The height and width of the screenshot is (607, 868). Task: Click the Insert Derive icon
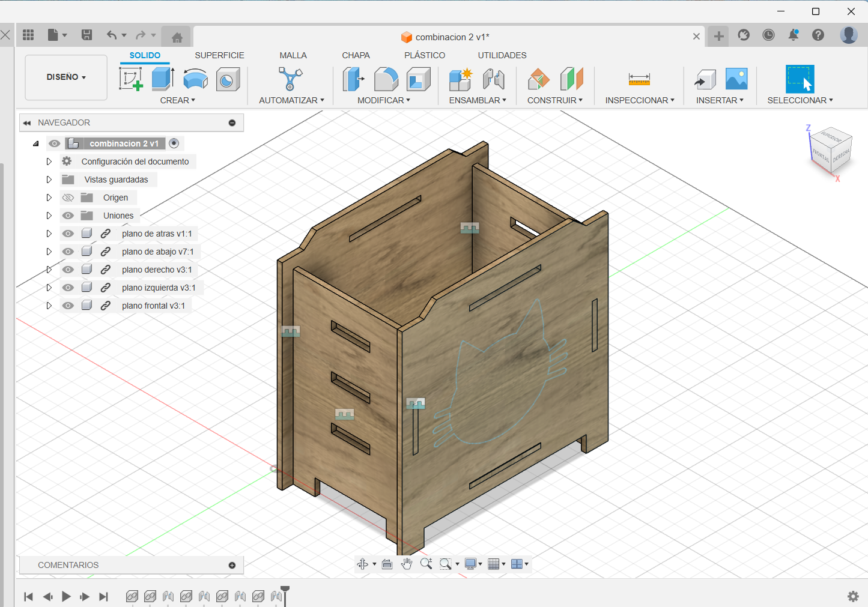click(705, 79)
